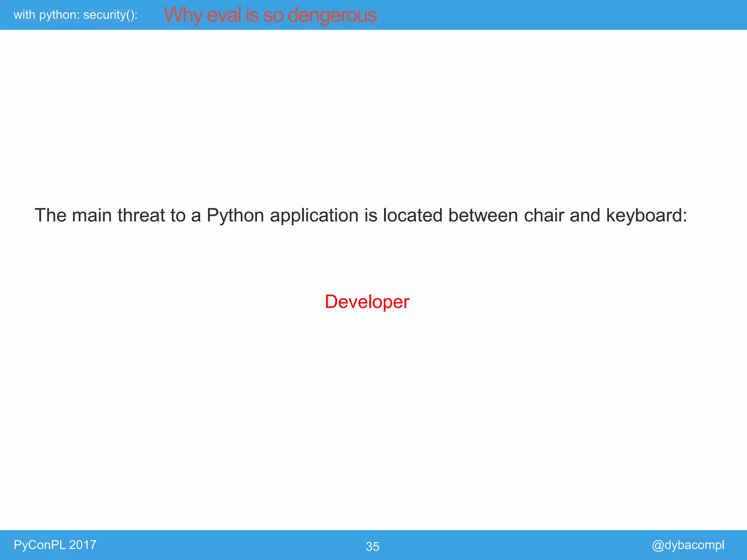Click the '@dybacompl' handle in the footer

click(x=688, y=545)
